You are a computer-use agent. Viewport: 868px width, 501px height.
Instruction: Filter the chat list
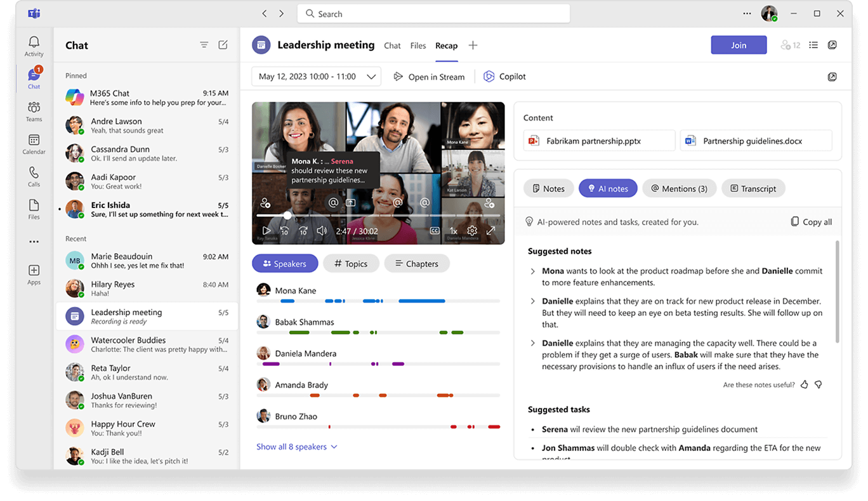click(x=204, y=45)
